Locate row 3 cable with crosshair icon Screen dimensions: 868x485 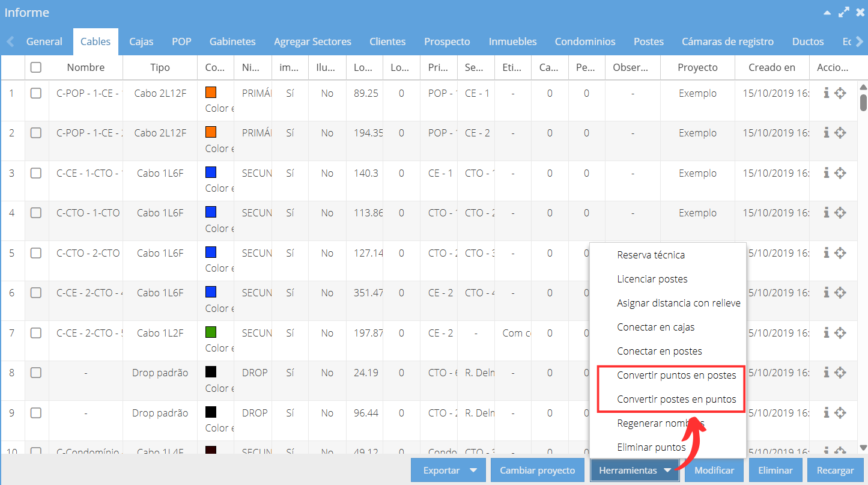pos(840,173)
